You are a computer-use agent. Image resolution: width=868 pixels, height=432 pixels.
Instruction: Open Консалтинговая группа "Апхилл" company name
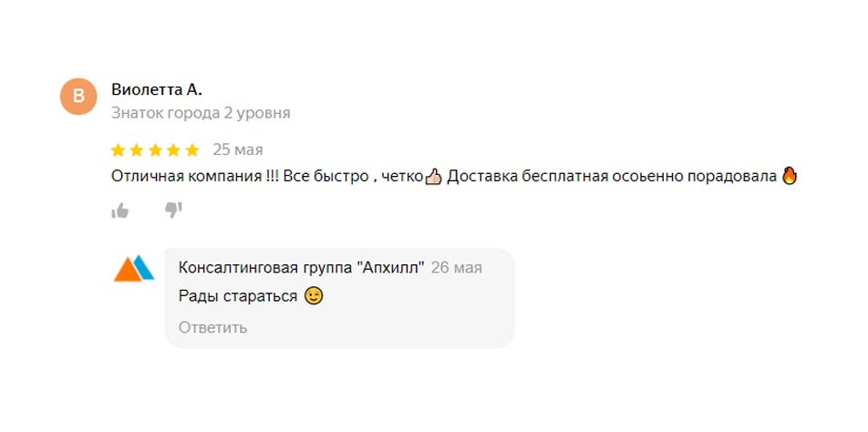point(301,268)
